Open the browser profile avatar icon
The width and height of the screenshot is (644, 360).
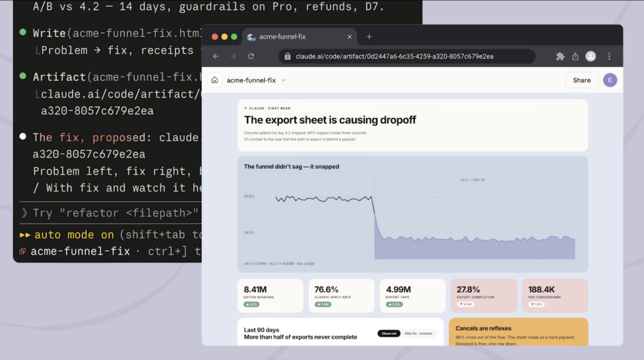coord(591,56)
